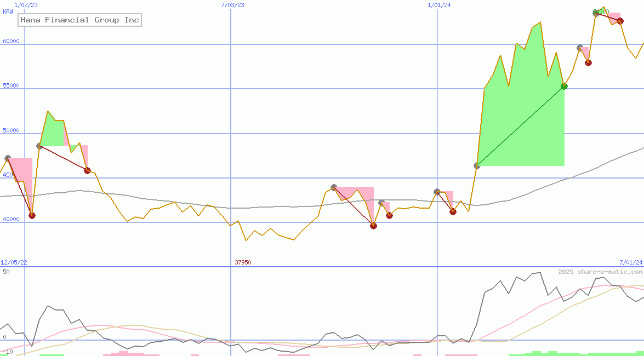Click a green volume bar in the lower indicator panel

[x=534, y=353]
